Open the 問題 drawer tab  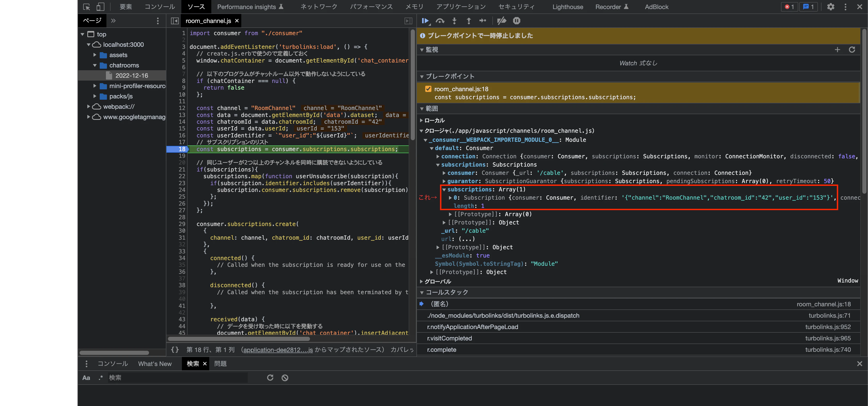tap(220, 364)
